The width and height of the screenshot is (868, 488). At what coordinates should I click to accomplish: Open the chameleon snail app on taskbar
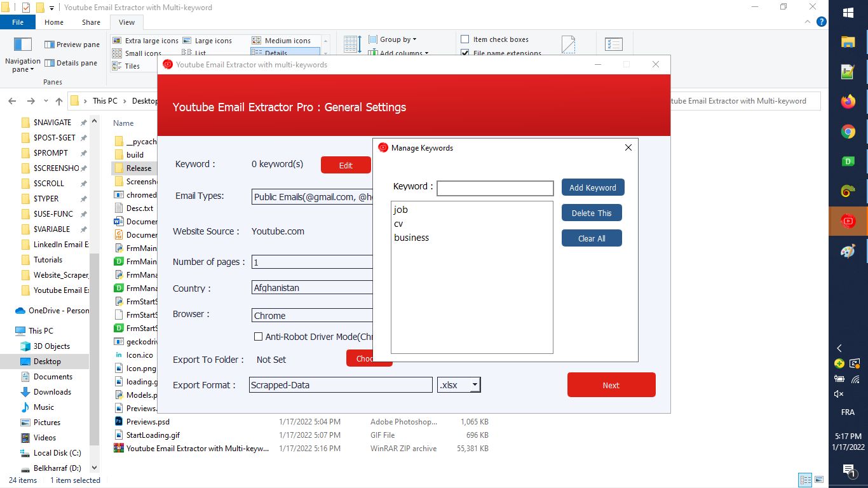(848, 191)
